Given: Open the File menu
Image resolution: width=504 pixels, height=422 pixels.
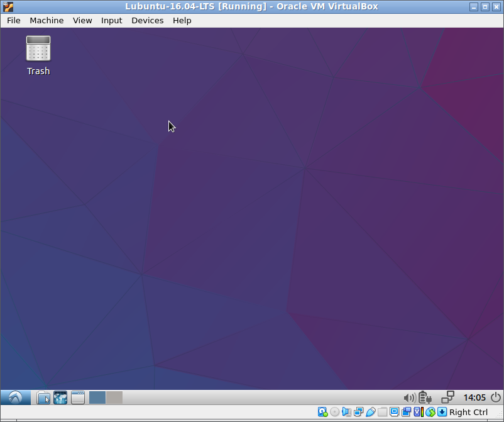Looking at the screenshot, I should click(x=13, y=21).
